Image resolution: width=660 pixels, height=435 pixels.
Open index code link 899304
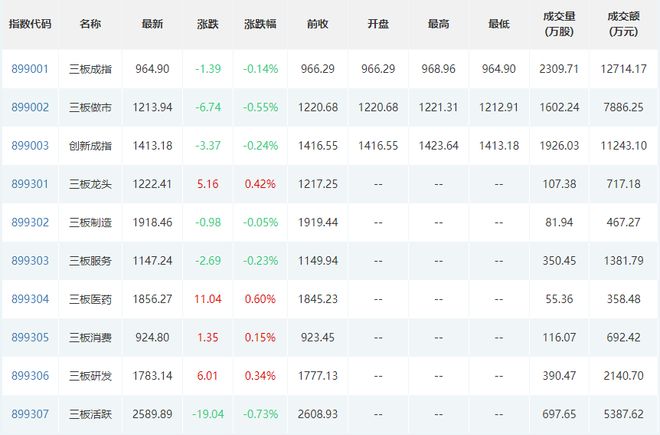click(x=30, y=299)
